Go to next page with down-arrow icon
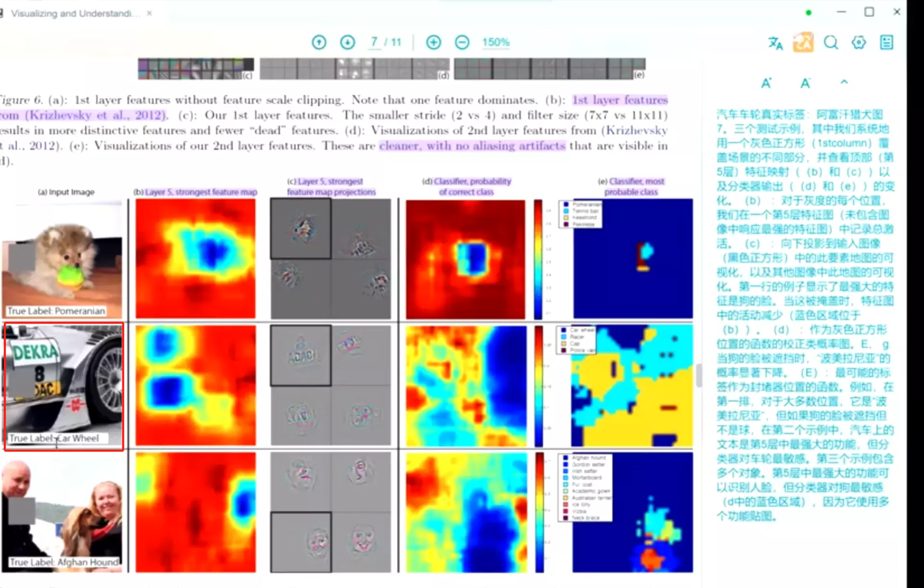Image resolution: width=924 pixels, height=588 pixels. (x=347, y=42)
